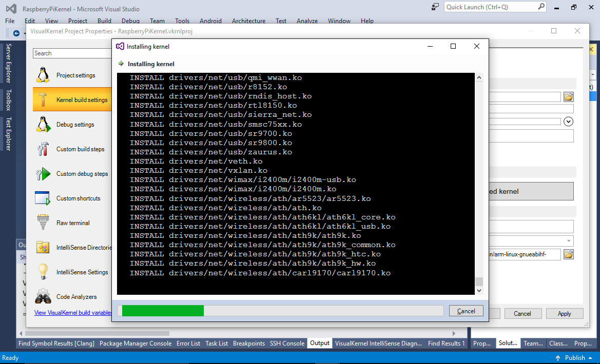Switch to the Error List tab
The image size is (600, 364).
[x=188, y=343]
